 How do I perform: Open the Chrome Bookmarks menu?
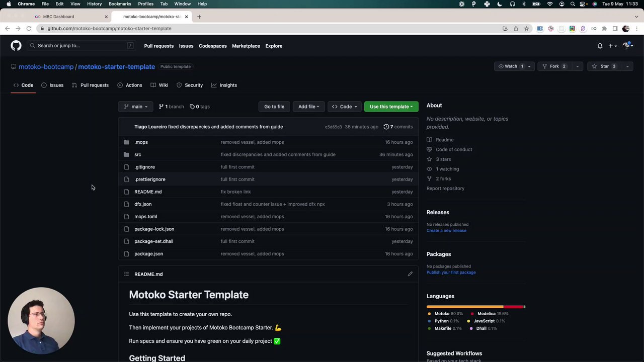(120, 4)
